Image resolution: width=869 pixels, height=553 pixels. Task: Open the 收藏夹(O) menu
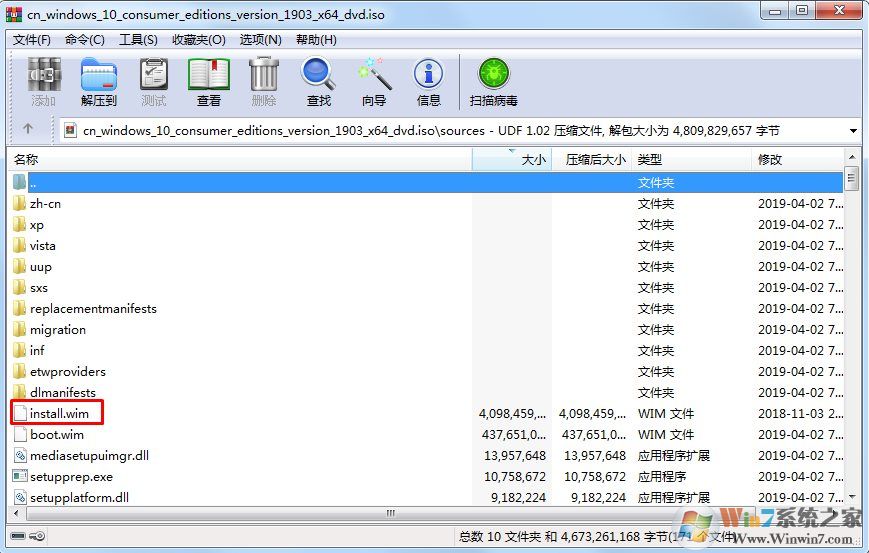199,40
